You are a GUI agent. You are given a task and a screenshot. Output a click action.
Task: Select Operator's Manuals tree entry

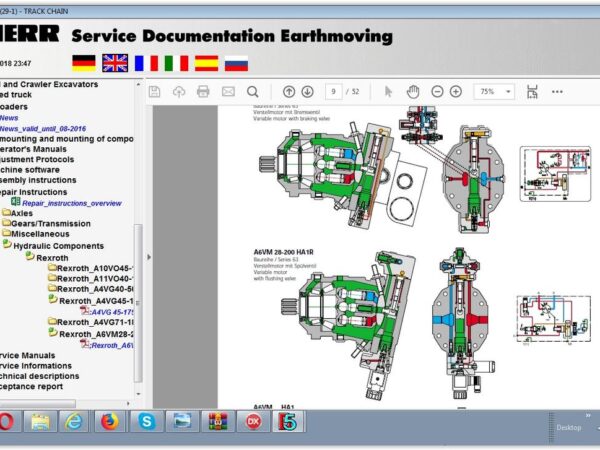(x=33, y=149)
